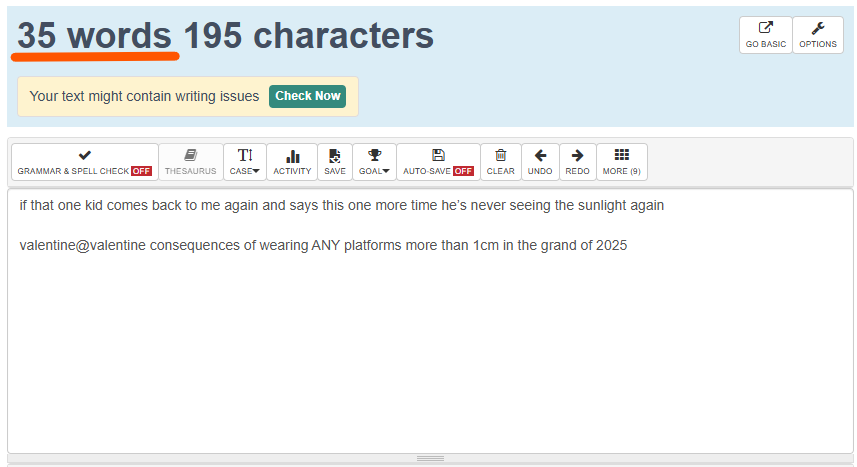This screenshot has width=857, height=467.
Task: Open the Activity chart
Action: pyautogui.click(x=292, y=162)
